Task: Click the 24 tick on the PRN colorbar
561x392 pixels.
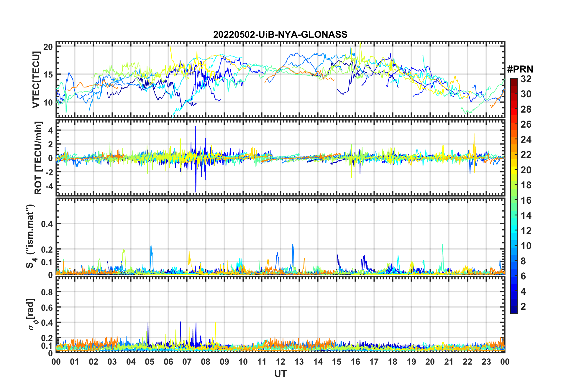Action: click(x=526, y=140)
